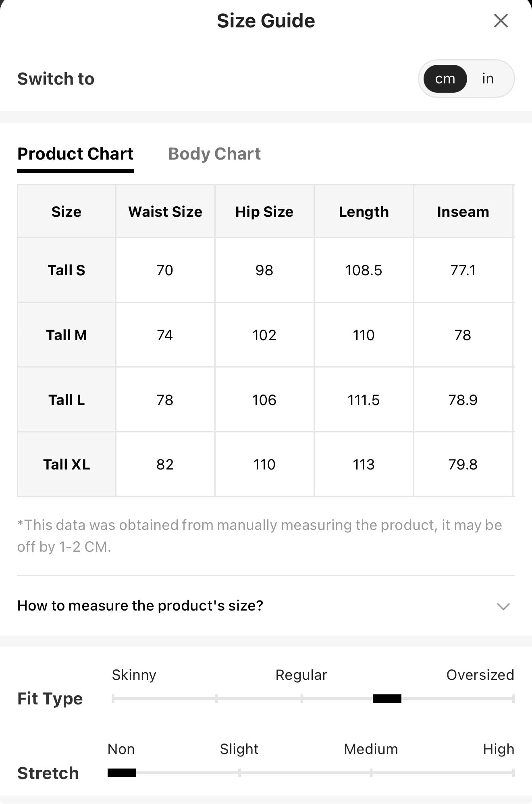Select the Tall L size row
532x804 pixels.
tap(266, 400)
